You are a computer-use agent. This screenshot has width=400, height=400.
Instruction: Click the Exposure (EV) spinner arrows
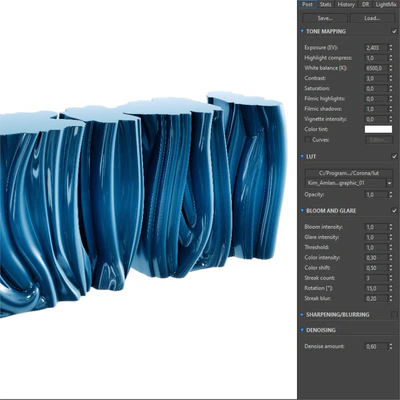[x=391, y=48]
